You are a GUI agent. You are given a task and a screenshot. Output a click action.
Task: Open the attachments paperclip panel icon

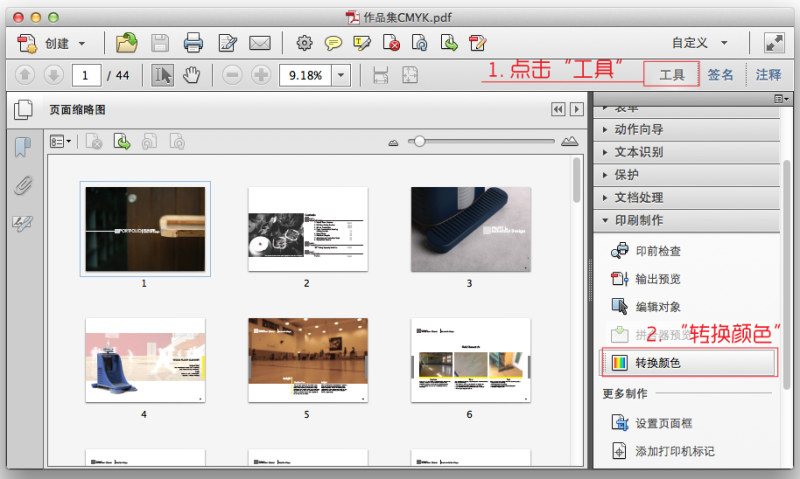point(23,186)
